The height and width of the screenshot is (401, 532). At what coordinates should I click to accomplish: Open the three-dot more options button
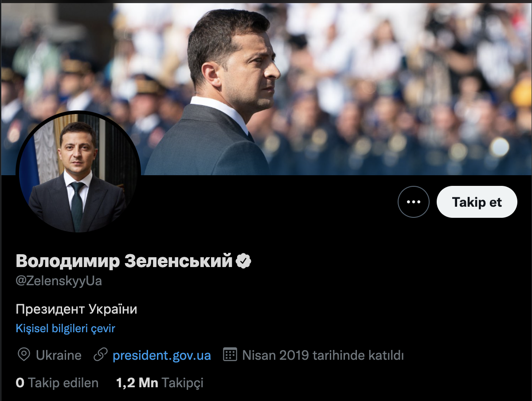413,202
